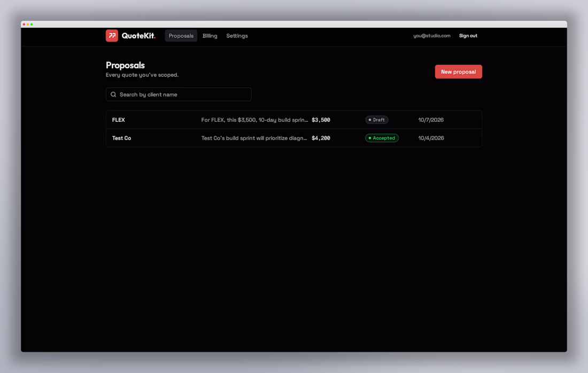The height and width of the screenshot is (373, 588).
Task: Click the FLEX proposal summary text
Action: (x=254, y=120)
